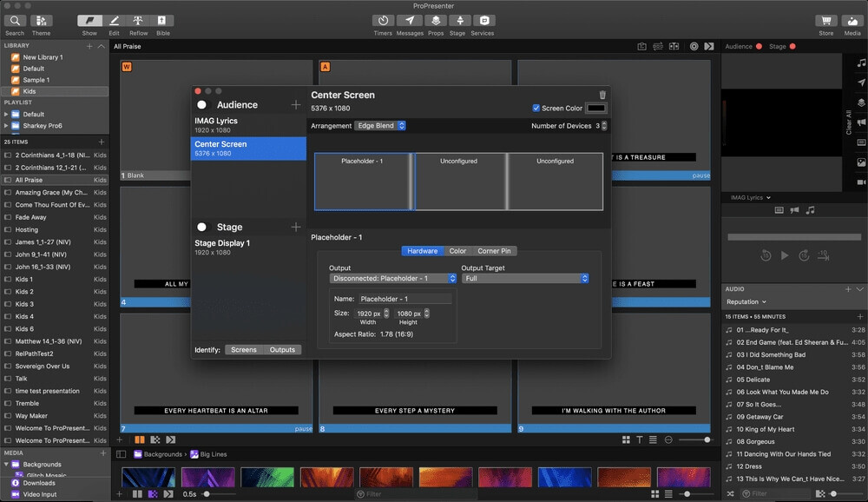The width and height of the screenshot is (868, 502).
Task: Open the Output Target dropdown showing Full
Action: point(524,278)
